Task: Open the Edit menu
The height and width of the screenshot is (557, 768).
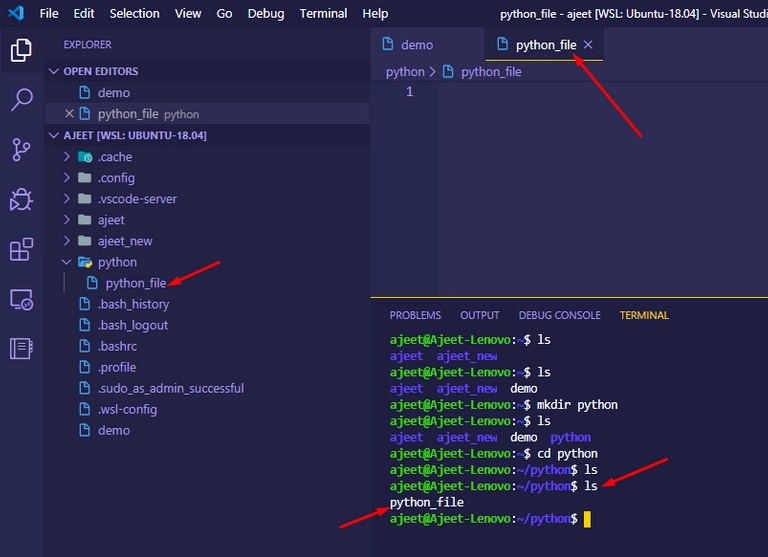Action: tap(84, 13)
